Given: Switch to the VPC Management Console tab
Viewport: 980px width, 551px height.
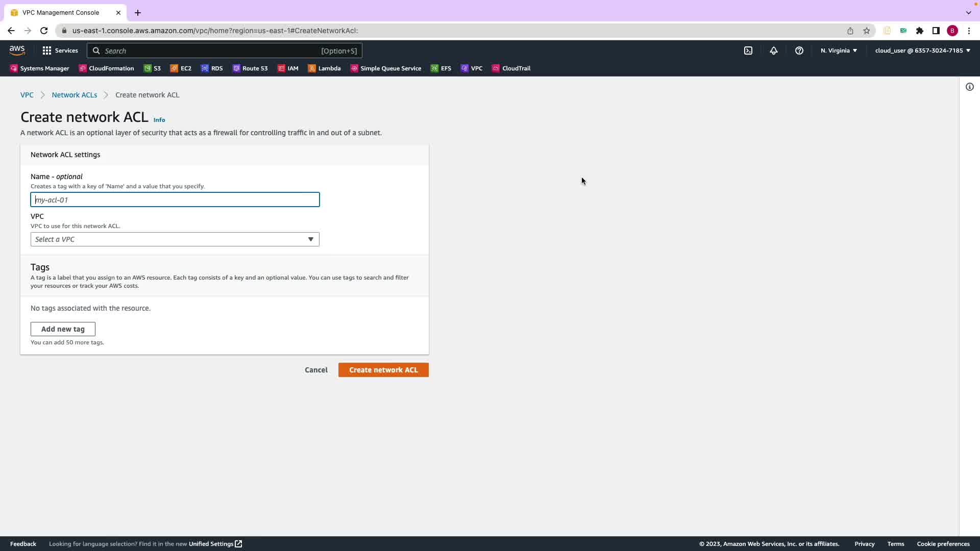Looking at the screenshot, I should coord(61,12).
